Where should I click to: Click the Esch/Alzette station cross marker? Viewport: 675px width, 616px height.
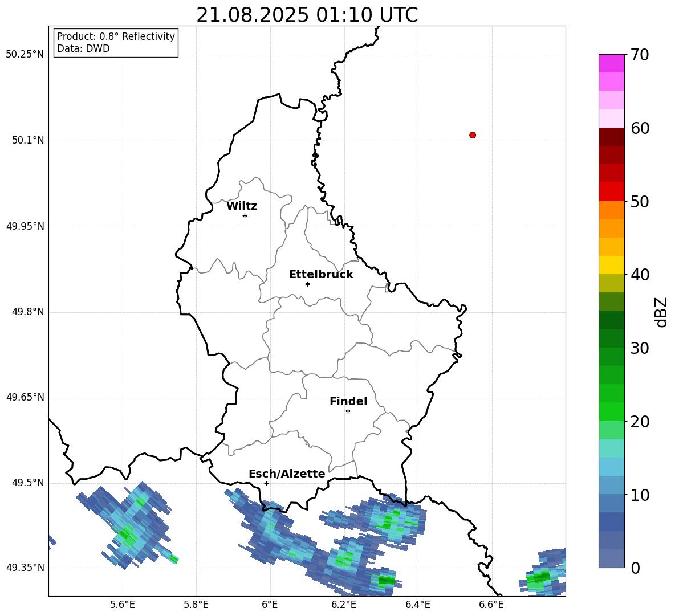click(x=266, y=483)
